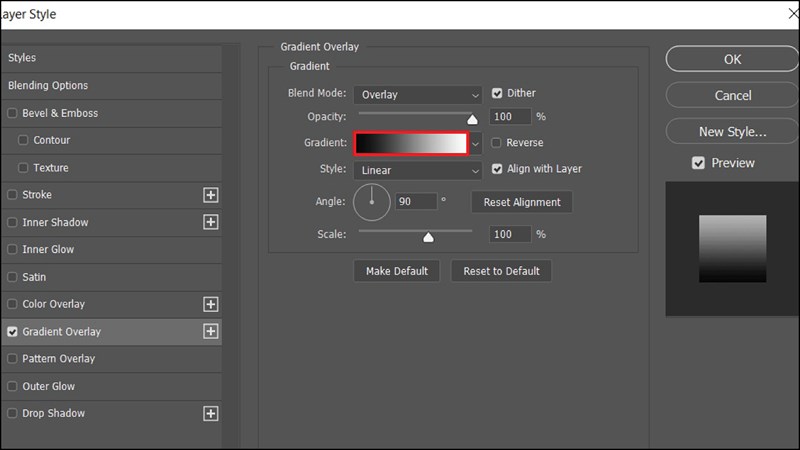Enable the Contour checkbox

23,140
